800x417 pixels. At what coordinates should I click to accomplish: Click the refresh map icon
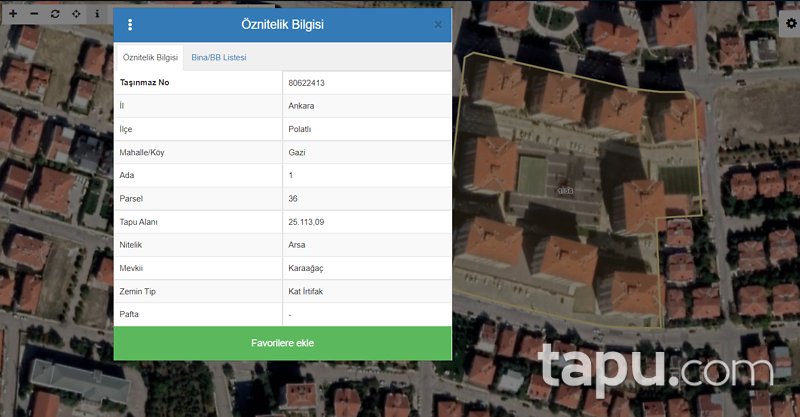[54, 15]
